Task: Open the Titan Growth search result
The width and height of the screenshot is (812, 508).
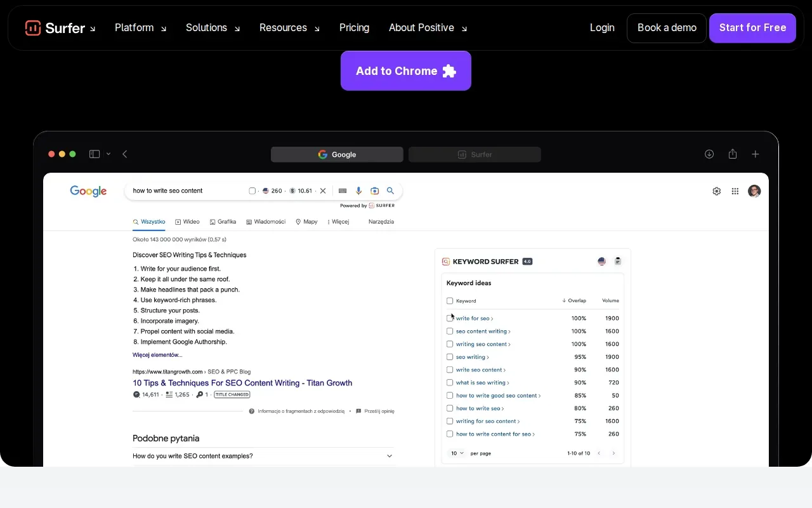Action: click(x=242, y=383)
